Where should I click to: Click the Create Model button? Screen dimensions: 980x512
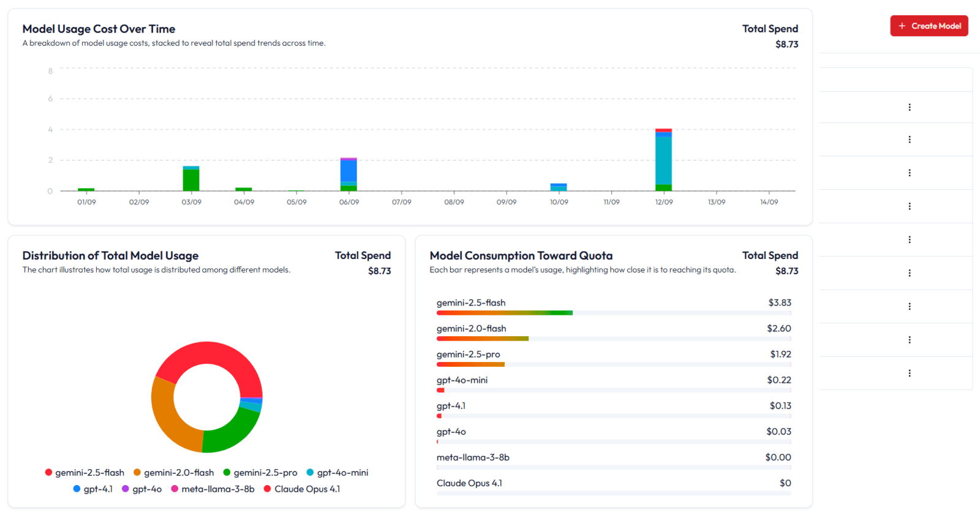929,26
